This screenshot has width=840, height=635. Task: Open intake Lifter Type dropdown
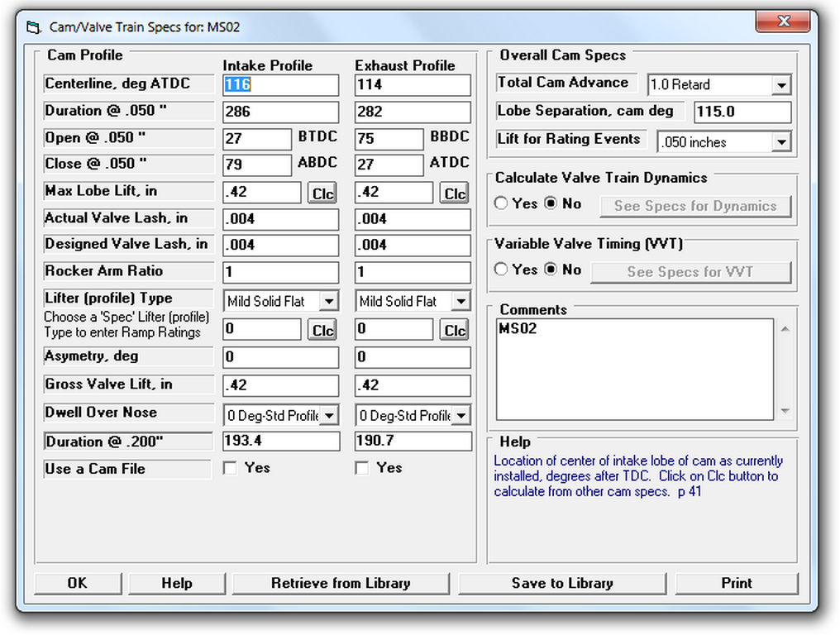[x=329, y=302]
